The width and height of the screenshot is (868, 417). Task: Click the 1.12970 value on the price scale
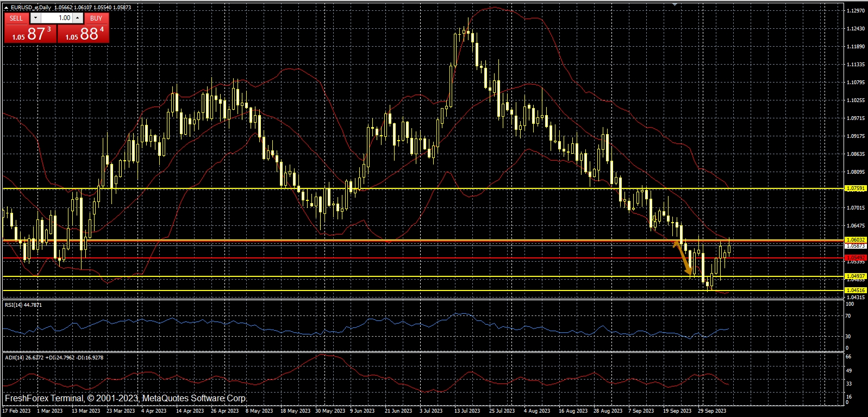pyautogui.click(x=856, y=11)
